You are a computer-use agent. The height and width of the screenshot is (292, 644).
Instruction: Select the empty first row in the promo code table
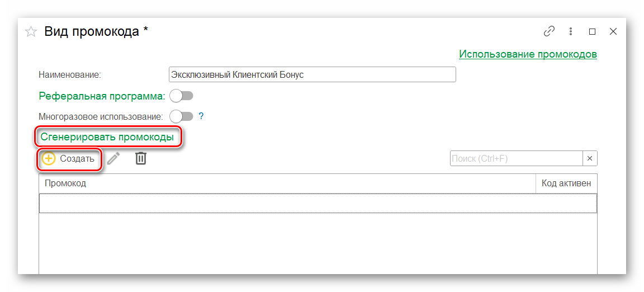click(x=318, y=203)
